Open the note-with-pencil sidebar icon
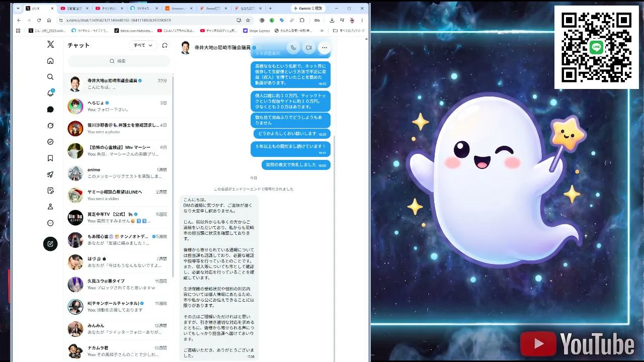 50,191
